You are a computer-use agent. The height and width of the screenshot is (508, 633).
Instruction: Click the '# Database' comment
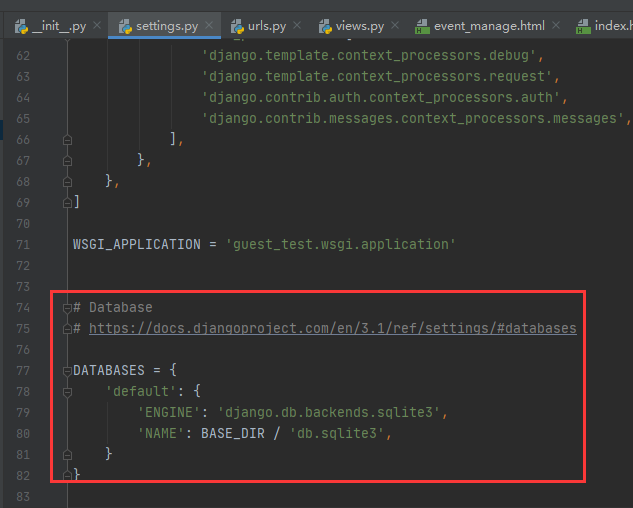[x=113, y=307]
